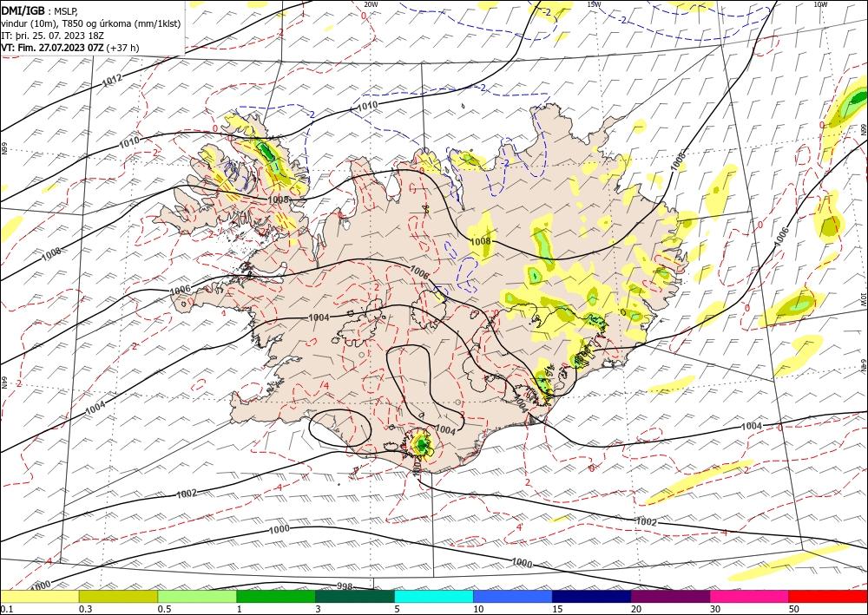Select the 'vindur (10m), T850 og úrkoma' line
Viewport: 868px width, 615px height.
90,23
